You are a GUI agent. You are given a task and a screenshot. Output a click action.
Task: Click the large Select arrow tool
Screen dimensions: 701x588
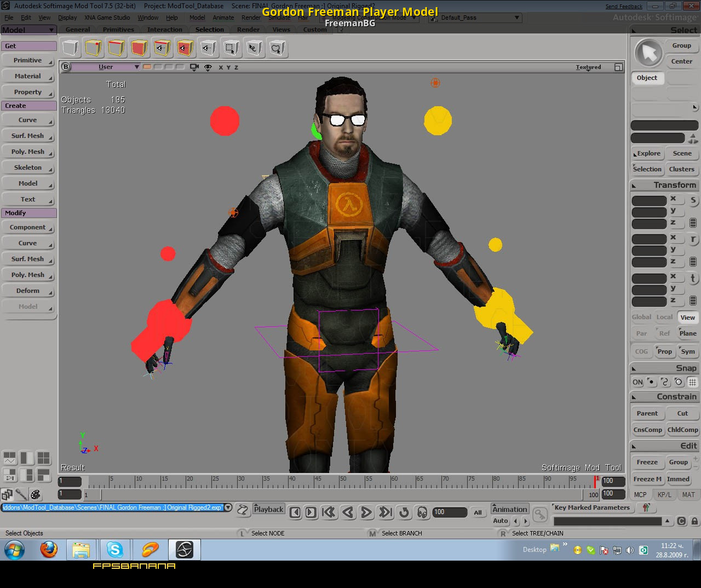[649, 53]
